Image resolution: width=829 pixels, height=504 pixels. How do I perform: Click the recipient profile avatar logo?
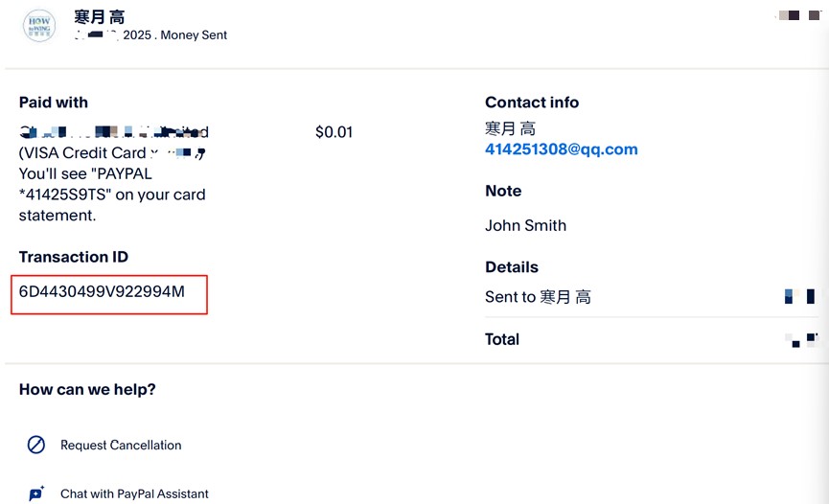pyautogui.click(x=39, y=25)
